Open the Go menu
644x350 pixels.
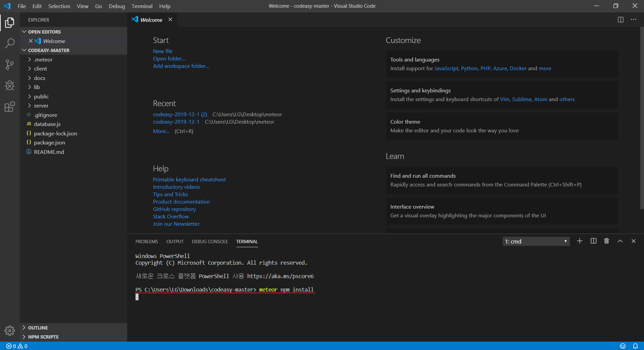click(98, 6)
